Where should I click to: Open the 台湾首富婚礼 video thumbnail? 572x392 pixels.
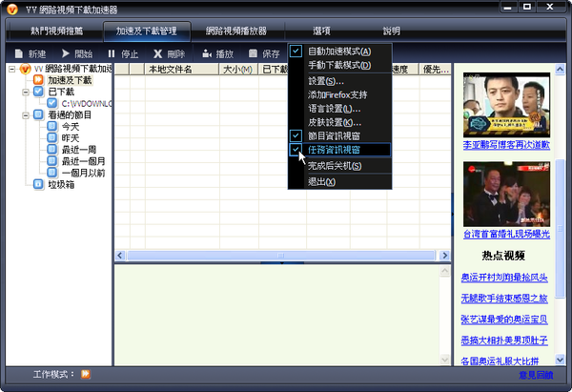(x=507, y=195)
